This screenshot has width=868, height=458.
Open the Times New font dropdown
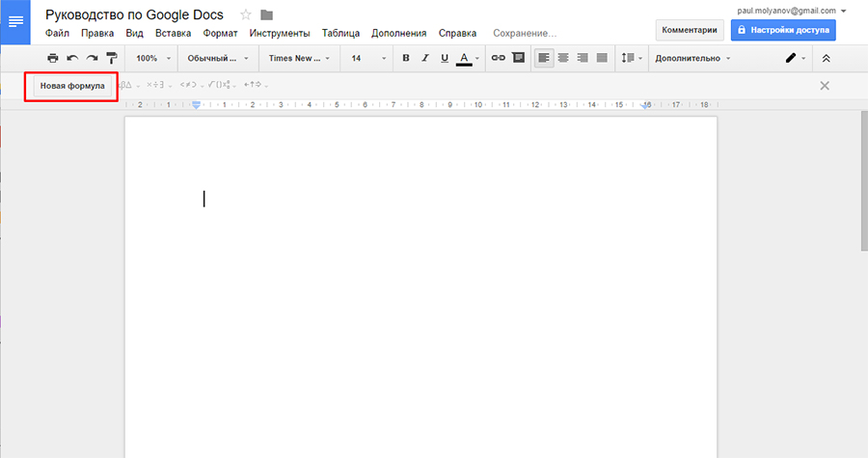point(299,58)
